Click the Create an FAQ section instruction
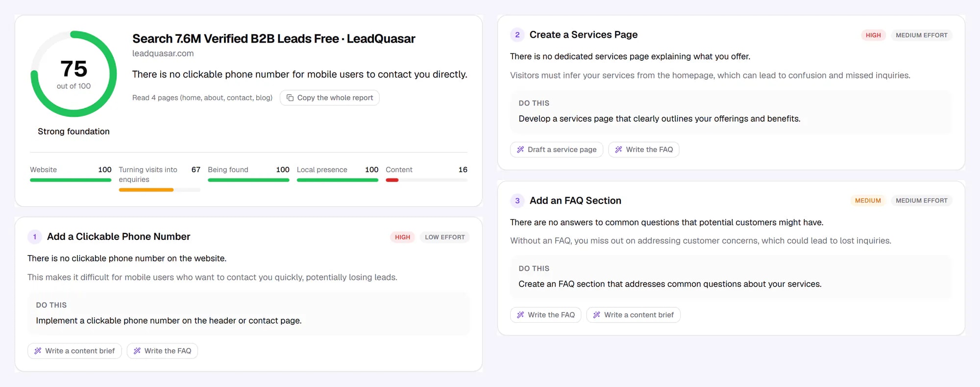This screenshot has width=980, height=387. tap(670, 284)
